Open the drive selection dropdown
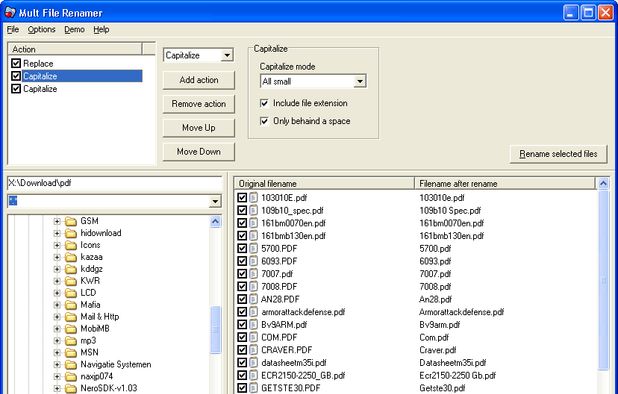Image resolution: width=618 pixels, height=394 pixels. coord(215,201)
